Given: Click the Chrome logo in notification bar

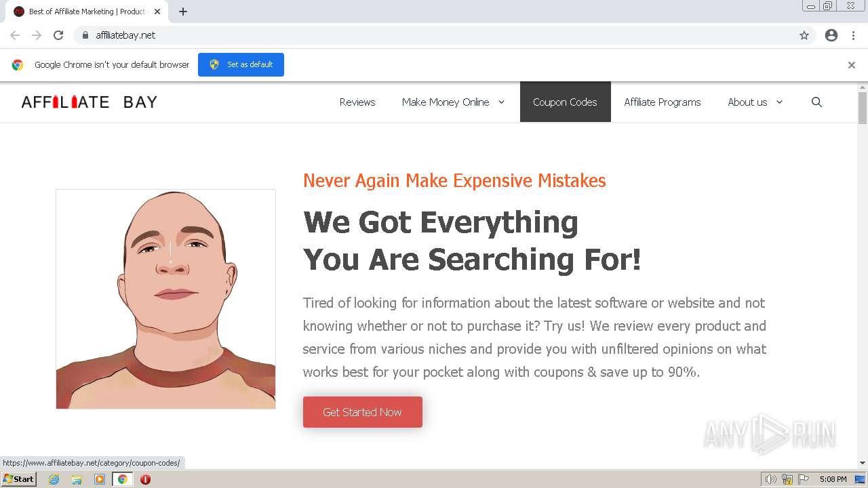Looking at the screenshot, I should pos(18,65).
